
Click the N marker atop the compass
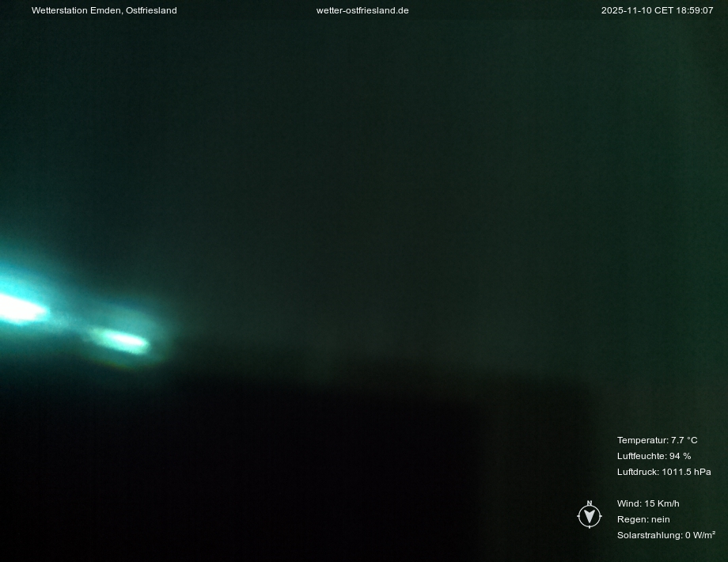coord(590,503)
